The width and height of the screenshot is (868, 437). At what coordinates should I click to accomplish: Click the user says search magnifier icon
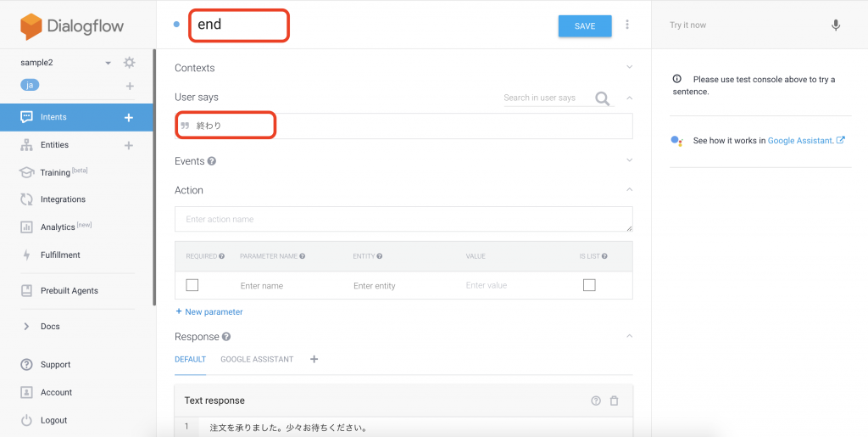click(x=603, y=98)
